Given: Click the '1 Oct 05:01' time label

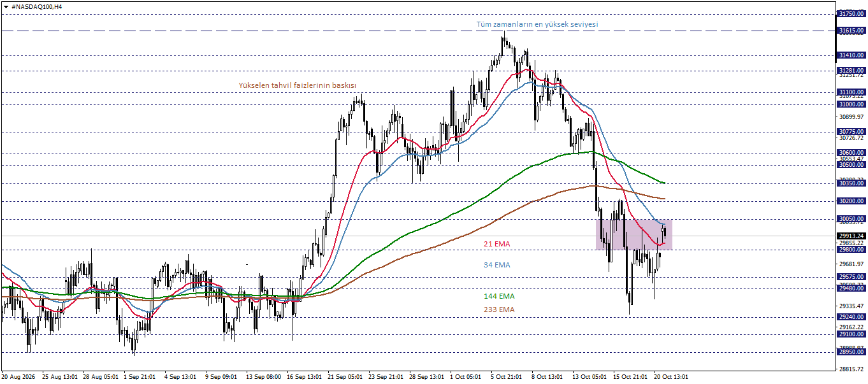Looking at the screenshot, I should tap(466, 377).
